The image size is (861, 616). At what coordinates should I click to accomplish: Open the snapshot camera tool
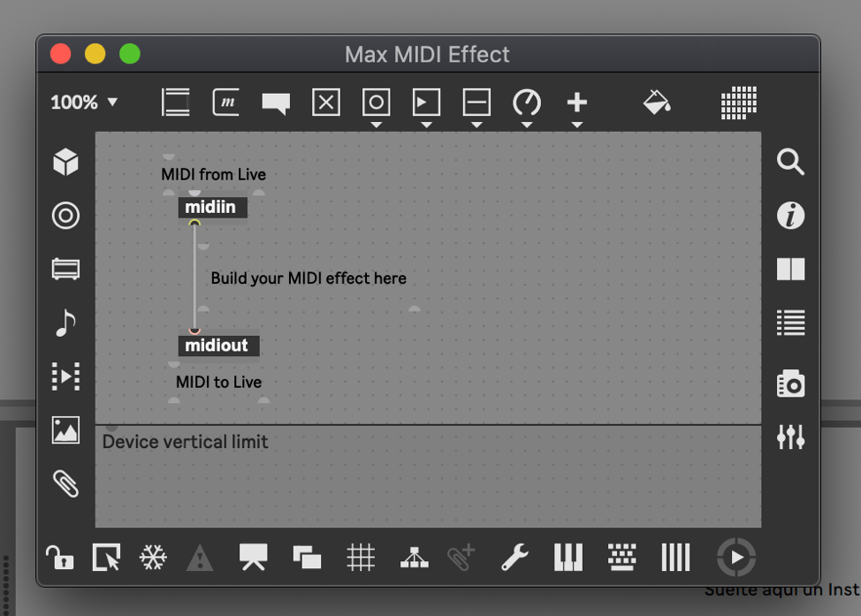(789, 383)
